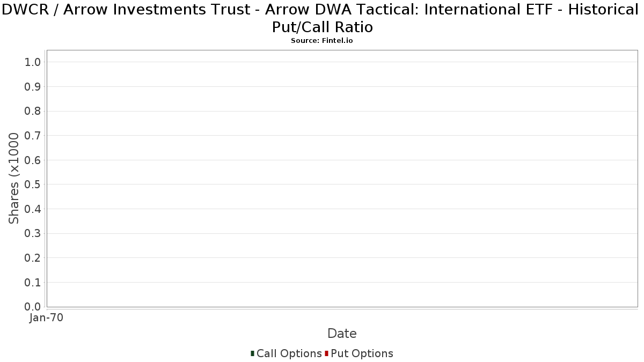Image resolution: width=644 pixels, height=362 pixels.
Task: Click the 0.5 y-axis tick label
Action: 33,184
